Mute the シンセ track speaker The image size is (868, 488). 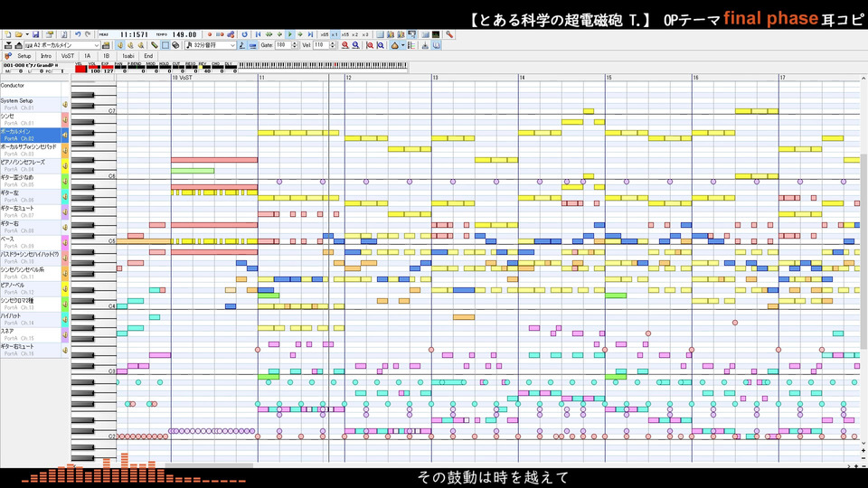coord(65,119)
